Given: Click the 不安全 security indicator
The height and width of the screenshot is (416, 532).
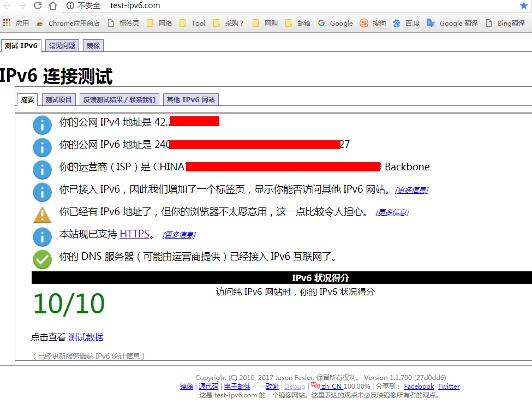Looking at the screenshot, I should click(85, 7).
